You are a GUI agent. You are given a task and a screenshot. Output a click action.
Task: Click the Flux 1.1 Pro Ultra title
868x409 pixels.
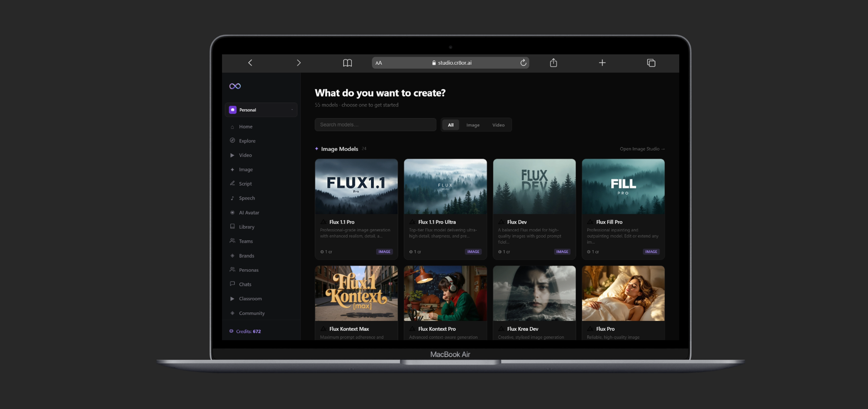[x=437, y=222]
